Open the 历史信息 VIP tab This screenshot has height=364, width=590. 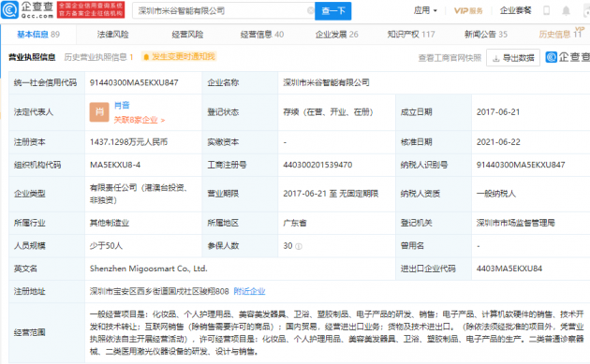point(561,34)
